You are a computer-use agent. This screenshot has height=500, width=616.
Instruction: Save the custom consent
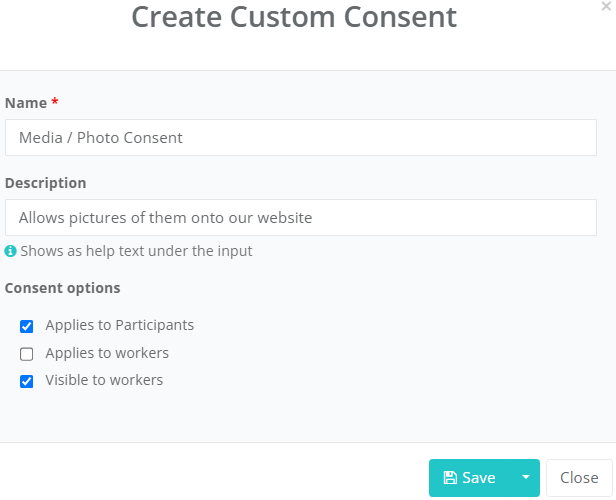(x=470, y=478)
